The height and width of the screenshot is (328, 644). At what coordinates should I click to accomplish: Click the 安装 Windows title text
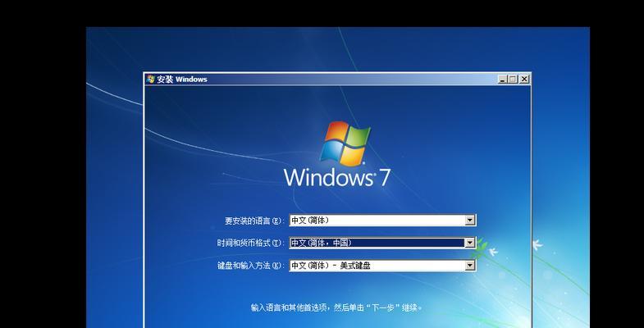click(182, 80)
